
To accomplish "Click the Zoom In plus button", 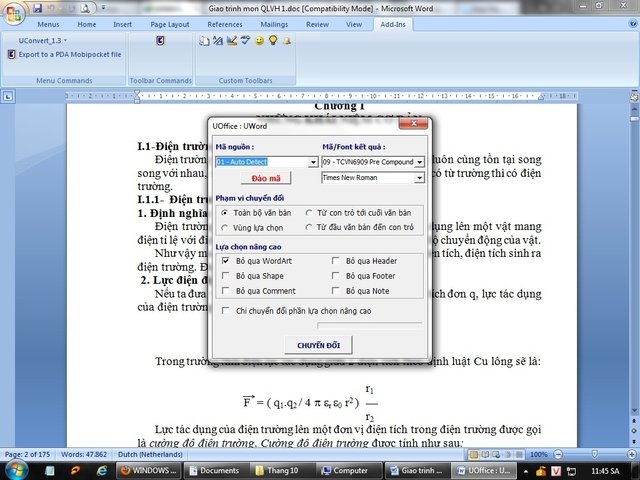I will [631, 454].
